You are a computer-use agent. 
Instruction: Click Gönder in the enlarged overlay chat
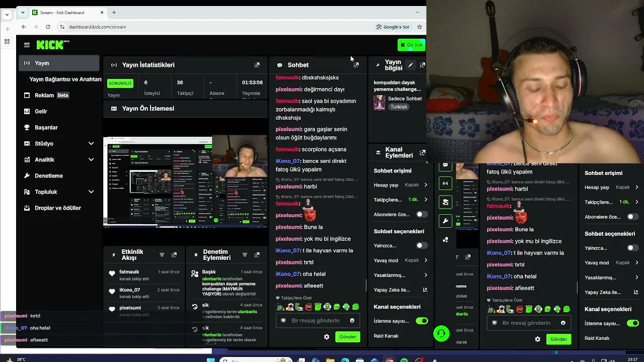[558, 339]
